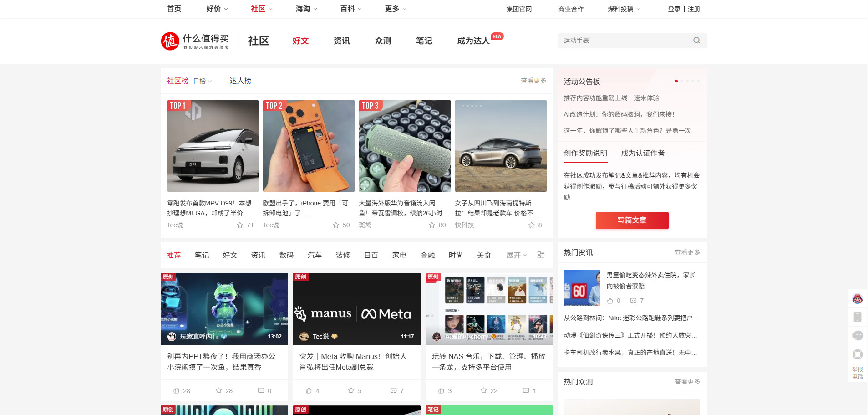
Task: Select the 数码 category tab
Action: tap(286, 255)
